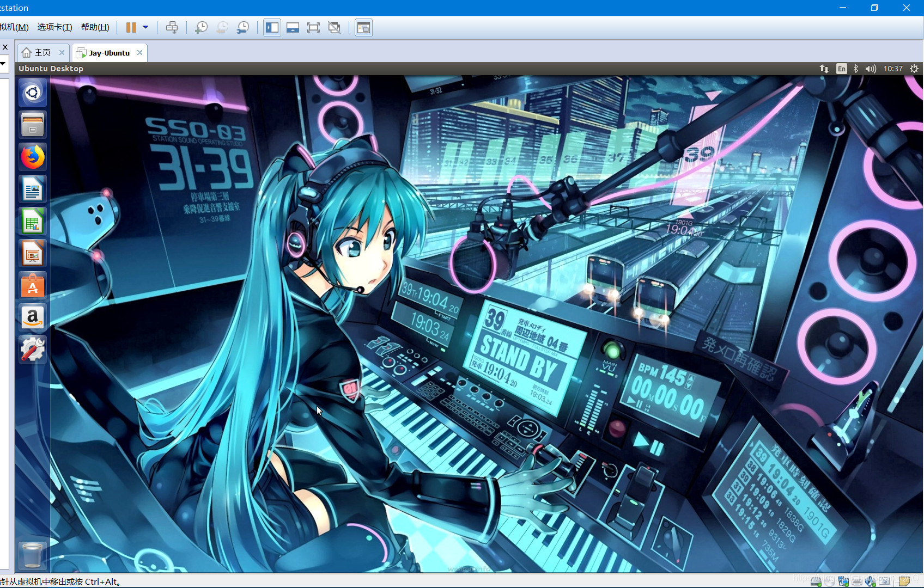The image size is (924, 588).
Task: Open the 选项卡(T) menu
Action: (54, 27)
